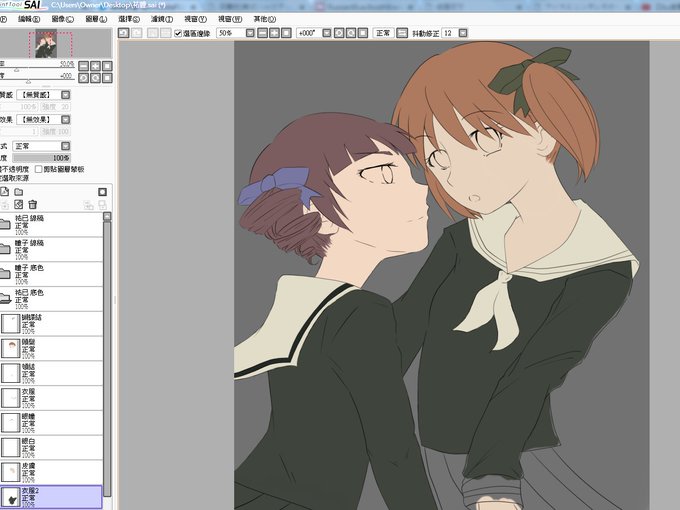Image resolution: width=680 pixels, height=510 pixels.
Task: Select the 眼白 layer
Action: (x=51, y=447)
